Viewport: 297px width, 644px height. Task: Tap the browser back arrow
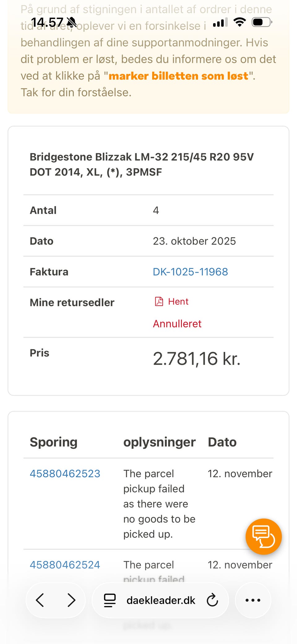coord(40,600)
